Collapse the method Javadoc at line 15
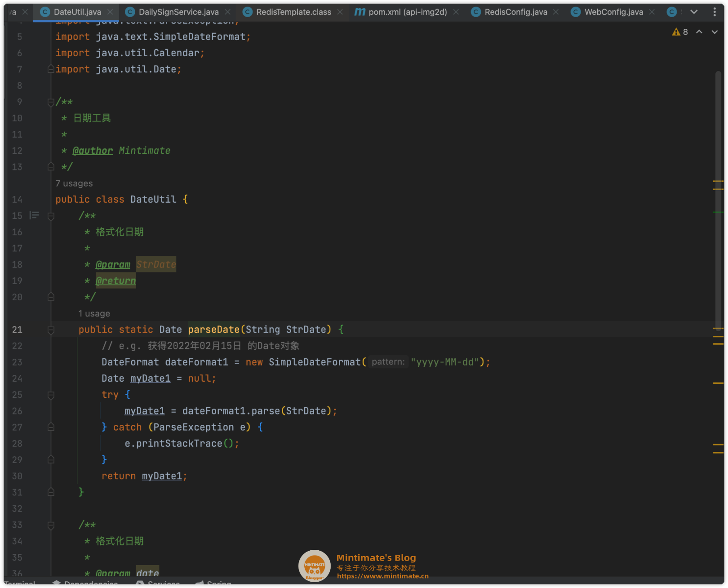The height and width of the screenshot is (588, 728). click(51, 216)
